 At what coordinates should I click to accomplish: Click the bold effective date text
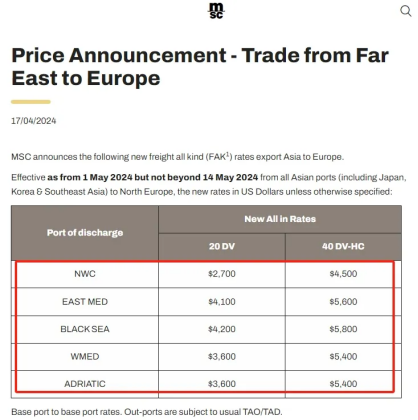pyautogui.click(x=153, y=177)
